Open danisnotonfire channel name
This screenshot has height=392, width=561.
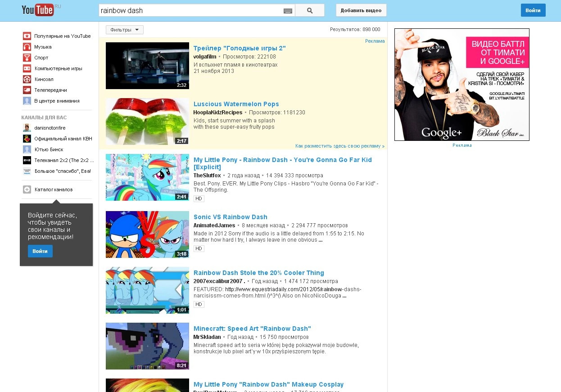pos(50,128)
